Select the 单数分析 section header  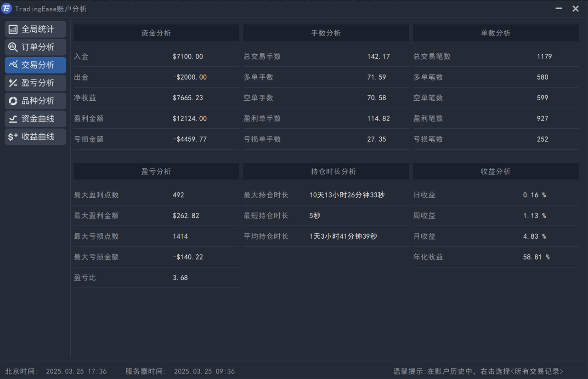496,33
